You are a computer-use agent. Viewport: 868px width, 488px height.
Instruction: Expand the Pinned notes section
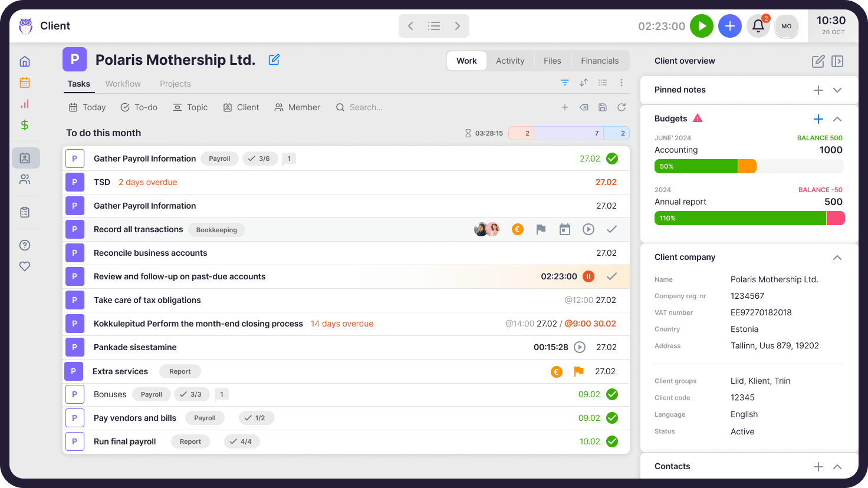[837, 90]
